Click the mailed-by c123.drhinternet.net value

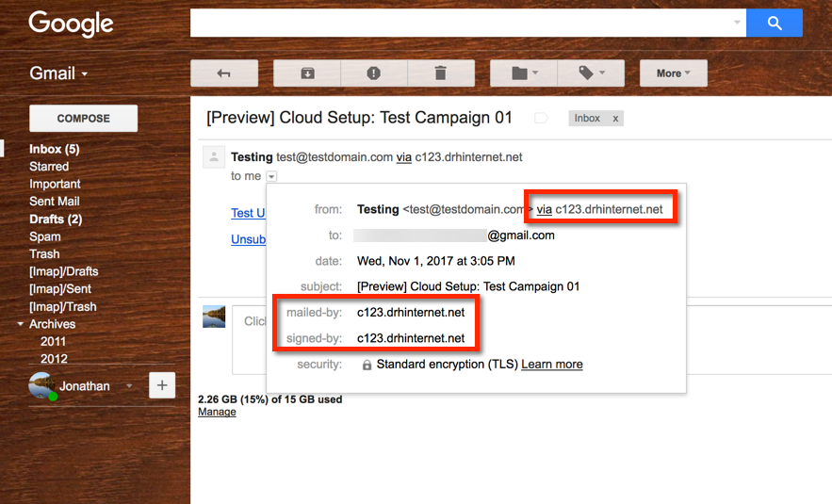click(x=411, y=313)
